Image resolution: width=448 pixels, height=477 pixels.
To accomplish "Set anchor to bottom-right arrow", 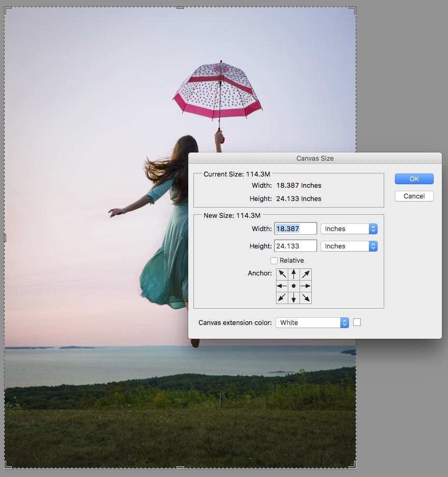I will pyautogui.click(x=306, y=298).
